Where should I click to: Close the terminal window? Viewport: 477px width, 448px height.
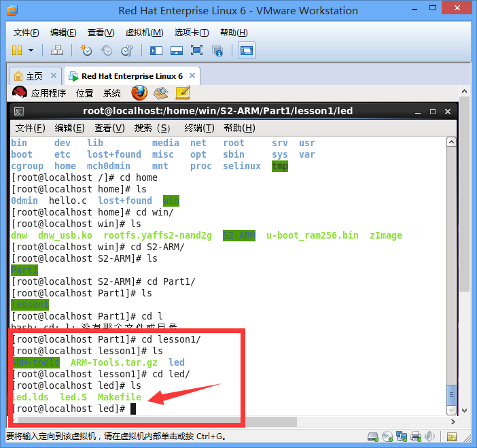(448, 111)
